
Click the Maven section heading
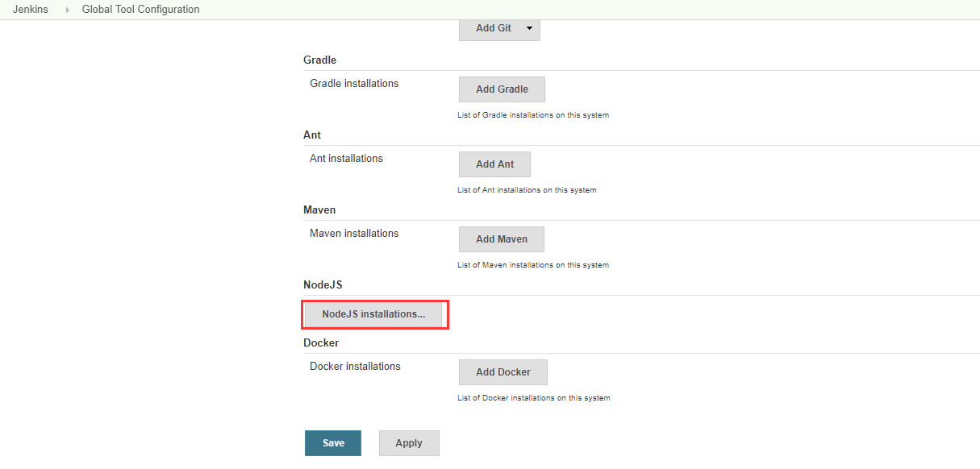click(x=319, y=210)
